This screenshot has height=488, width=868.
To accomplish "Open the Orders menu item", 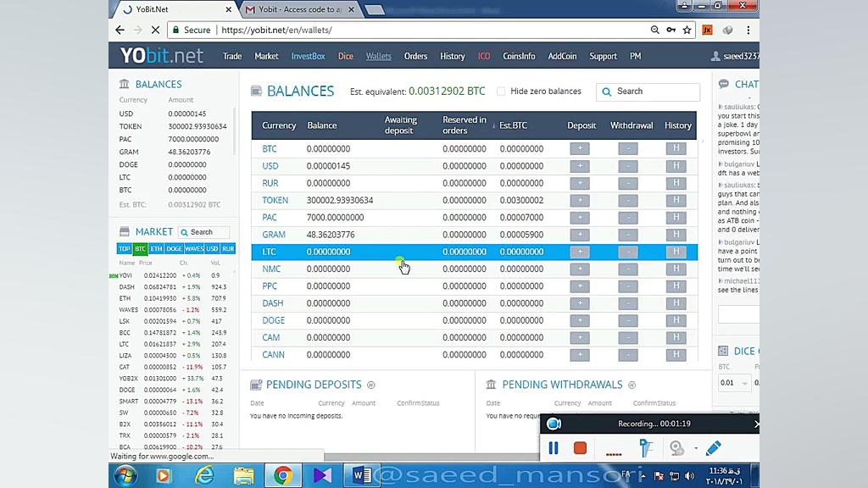I will [x=415, y=57].
